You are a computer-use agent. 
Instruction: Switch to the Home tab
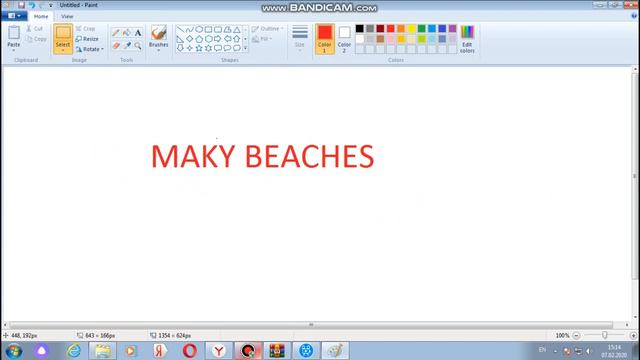click(x=41, y=16)
